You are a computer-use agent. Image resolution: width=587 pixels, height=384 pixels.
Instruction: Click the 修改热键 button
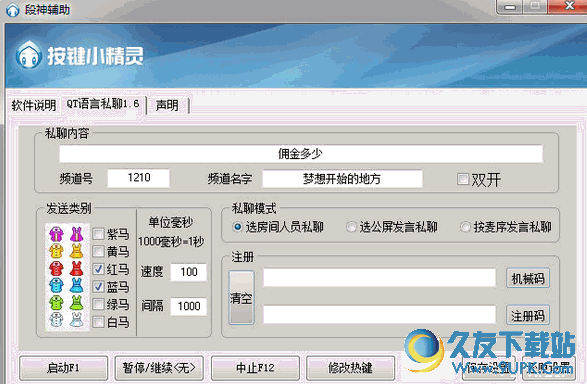tap(350, 368)
